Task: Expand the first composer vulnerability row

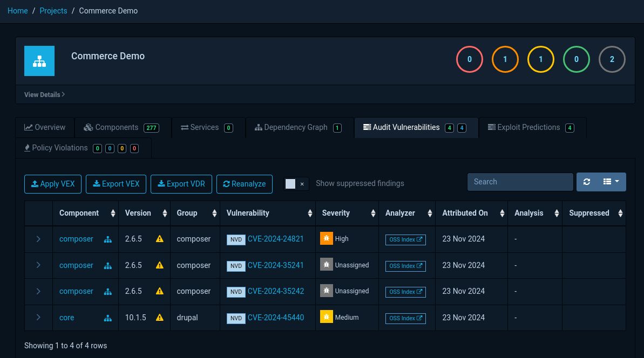Action: click(38, 238)
